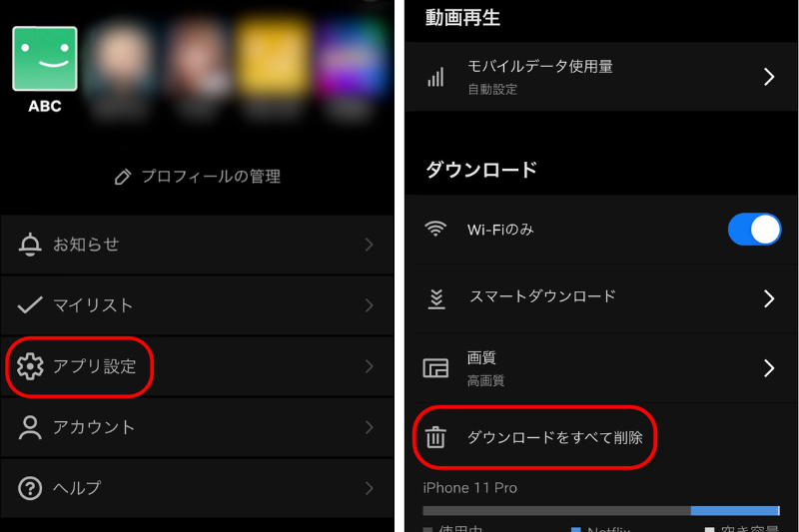Open the マイリスト menu entry
The height and width of the screenshot is (532, 799).
[197, 305]
